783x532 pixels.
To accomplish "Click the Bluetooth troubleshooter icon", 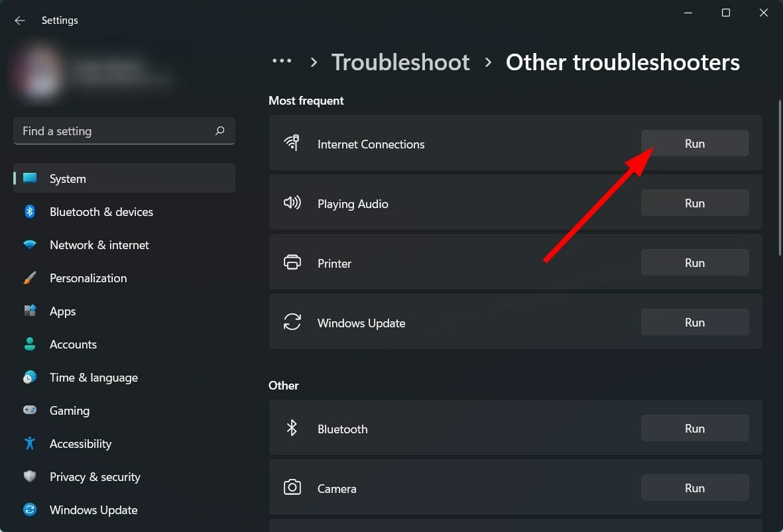I will [x=292, y=428].
